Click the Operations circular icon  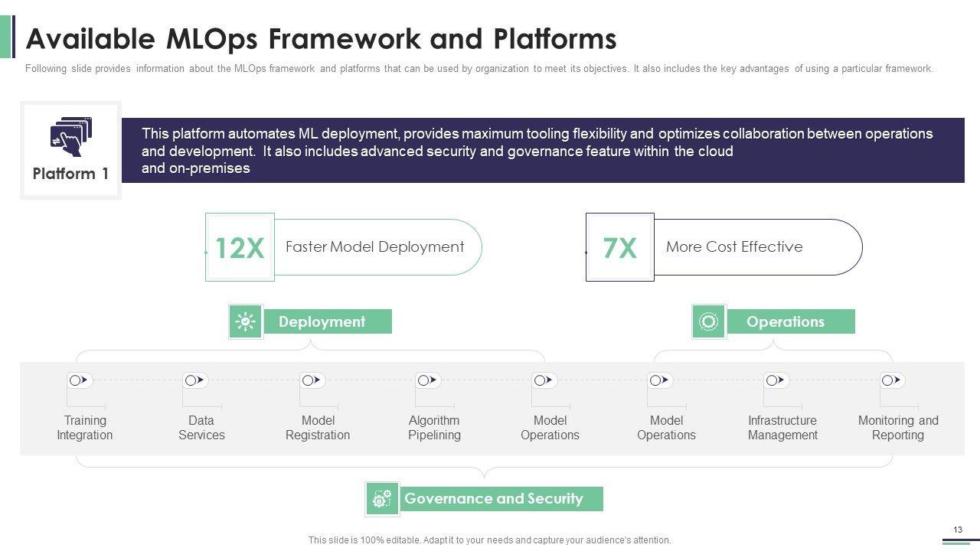708,321
